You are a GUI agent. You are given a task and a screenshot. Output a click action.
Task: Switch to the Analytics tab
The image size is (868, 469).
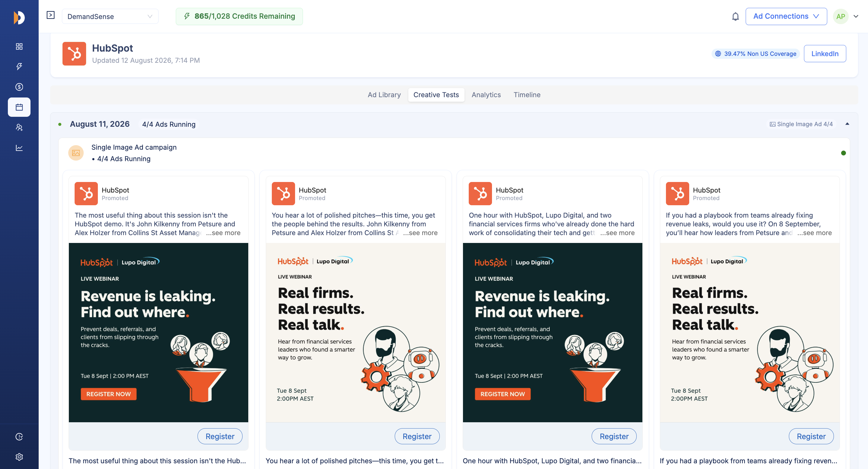click(x=486, y=94)
